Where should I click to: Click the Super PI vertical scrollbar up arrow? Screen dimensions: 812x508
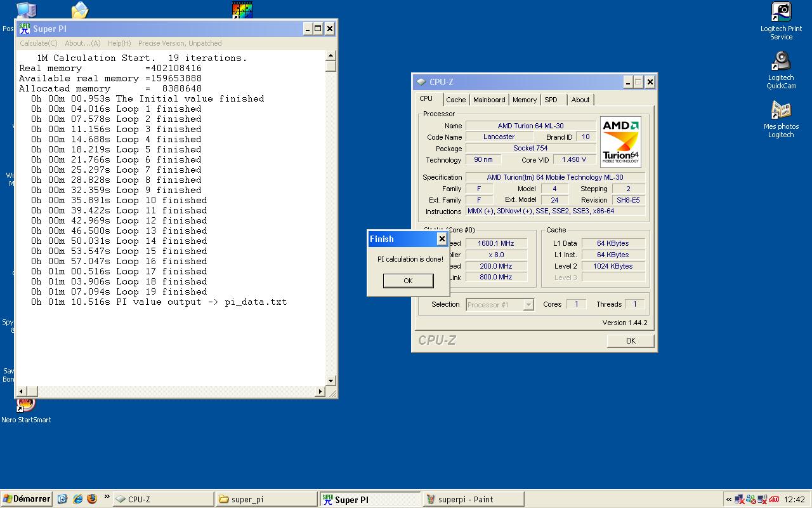coord(331,57)
